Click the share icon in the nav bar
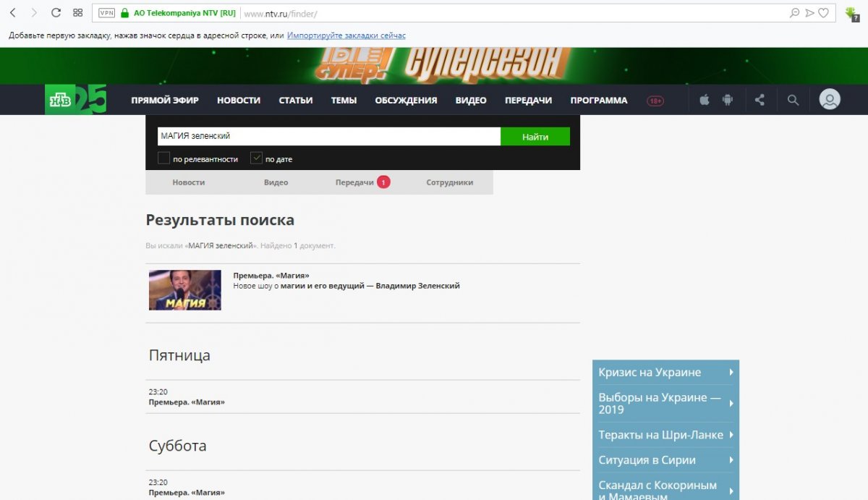The height and width of the screenshot is (500, 868). 759,101
